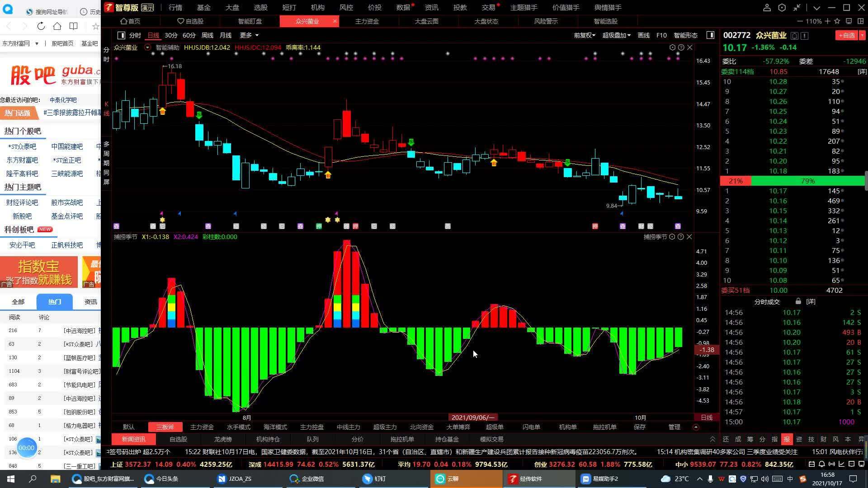Open settings hexagon of the K-line panel
868x488 pixels.
[x=672, y=47]
